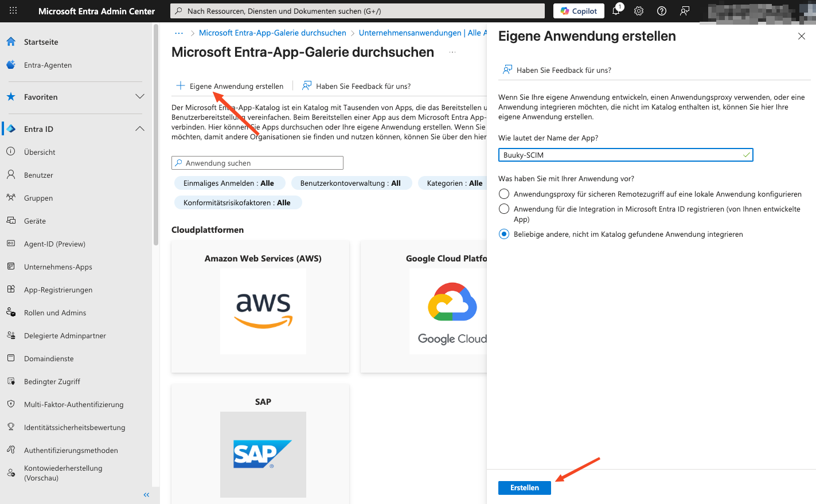Click the help question mark icon
The width and height of the screenshot is (816, 504).
click(662, 11)
